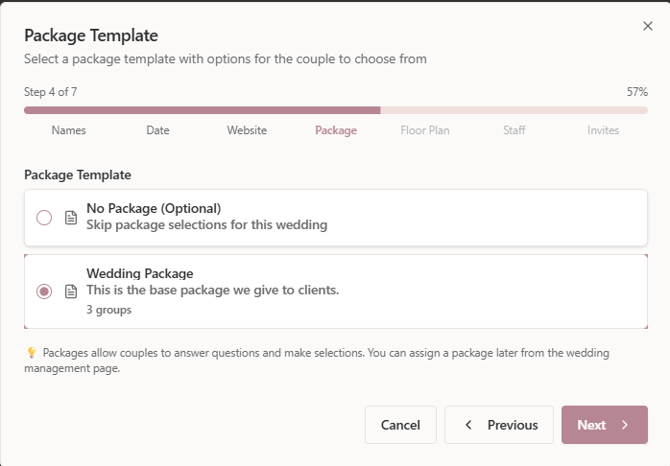Switch to the Staff step
This screenshot has height=466, width=670.
point(514,130)
